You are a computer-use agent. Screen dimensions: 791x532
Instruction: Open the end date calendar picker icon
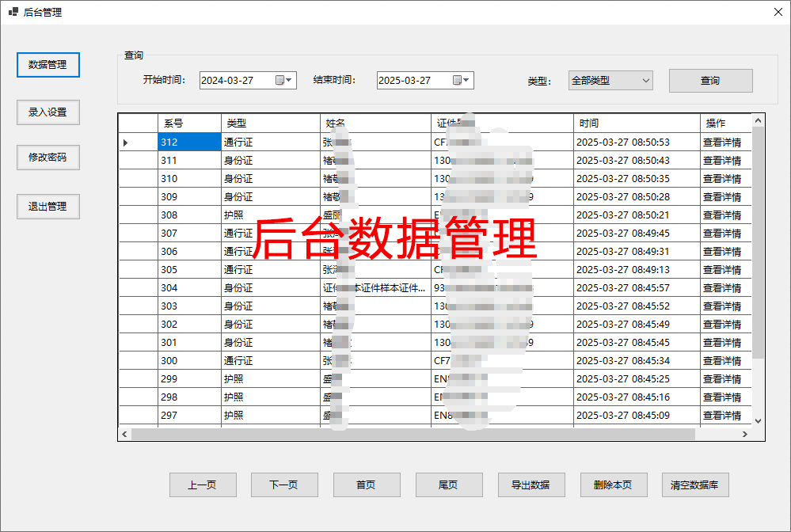point(458,80)
